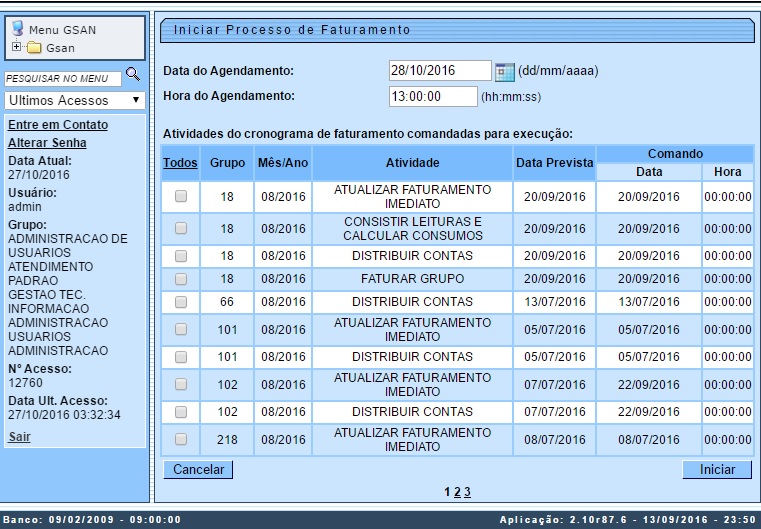761x529 pixels.
Task: Click the Banco date text in footer
Action: click(x=92, y=520)
